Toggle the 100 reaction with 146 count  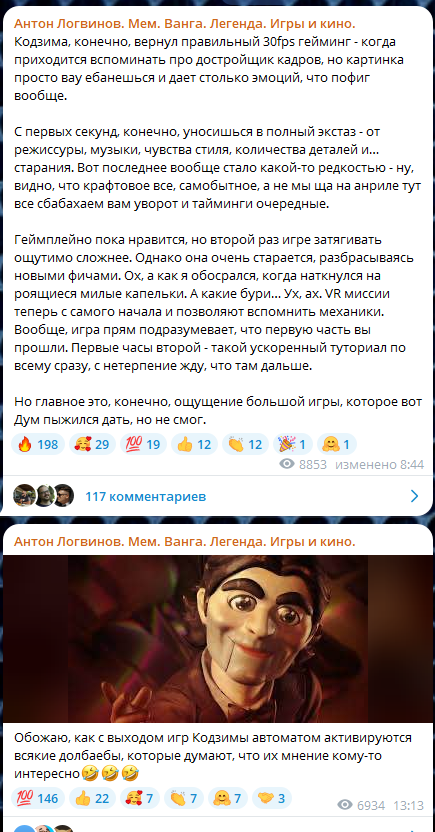[x=39, y=798]
